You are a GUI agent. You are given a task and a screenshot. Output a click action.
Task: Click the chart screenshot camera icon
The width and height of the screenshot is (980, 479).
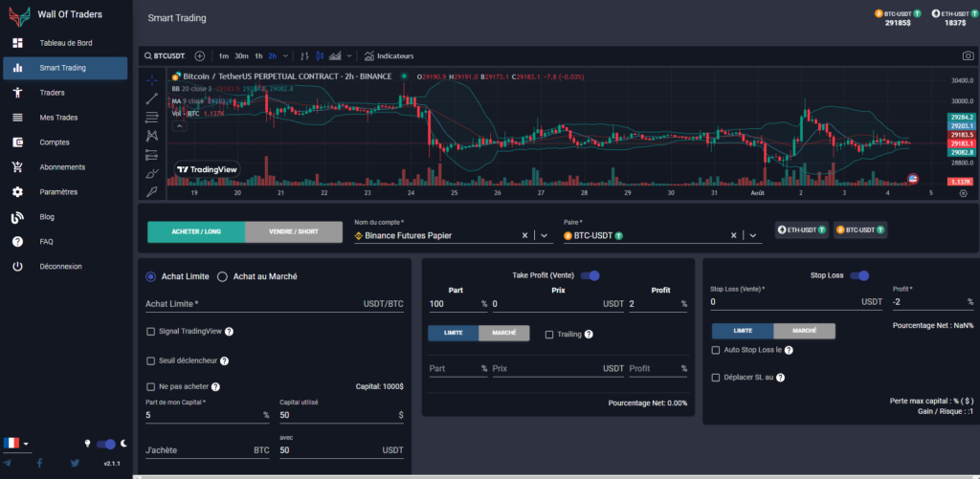pos(968,56)
